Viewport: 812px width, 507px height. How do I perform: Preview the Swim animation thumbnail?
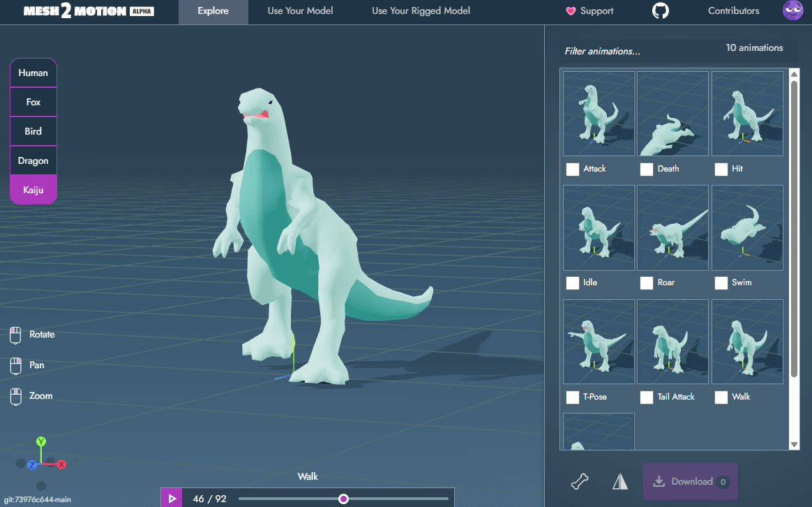click(747, 227)
